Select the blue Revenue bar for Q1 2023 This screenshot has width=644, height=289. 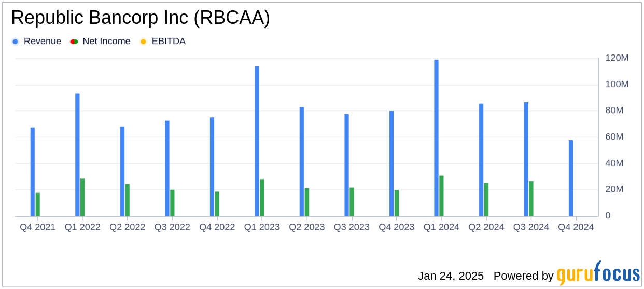point(257,141)
